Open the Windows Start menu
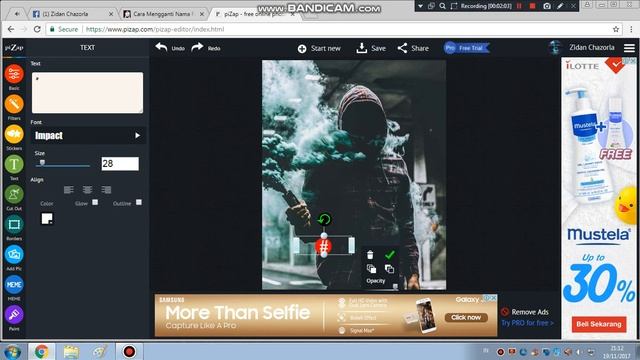Viewport: 640px width, 360px height. click(12, 351)
